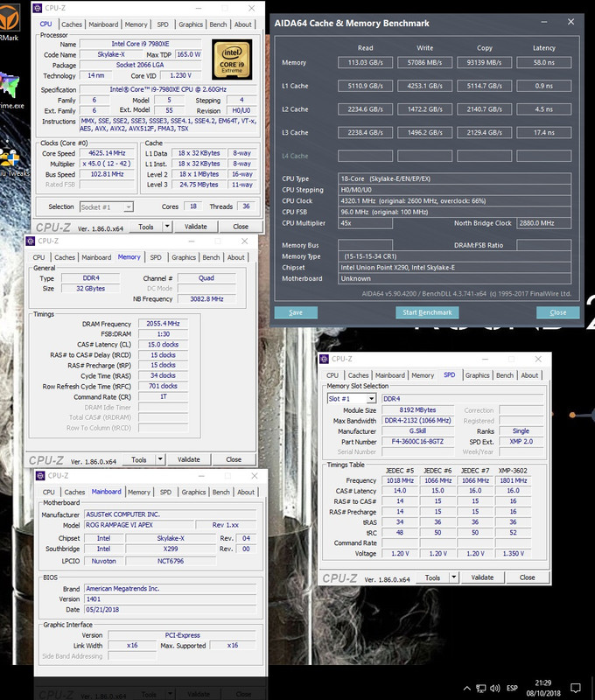Click Start Benchmark button in AIDA64
The height and width of the screenshot is (700, 595).
click(x=427, y=312)
